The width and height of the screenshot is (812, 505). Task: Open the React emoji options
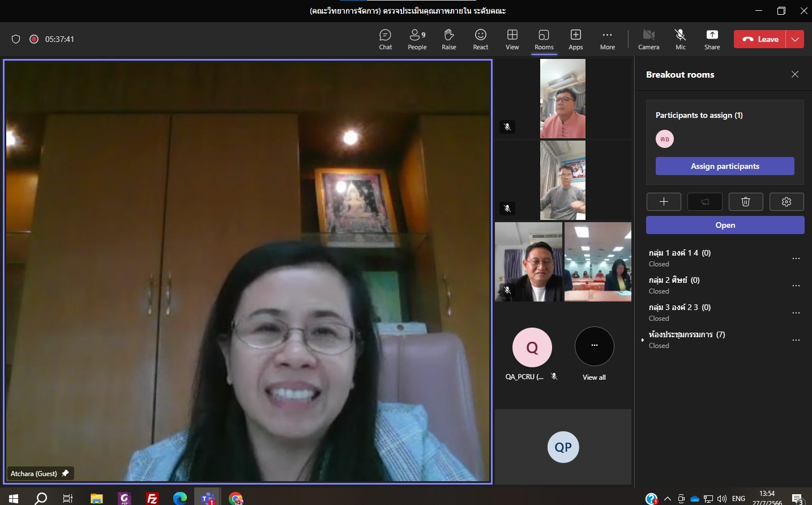pos(481,39)
